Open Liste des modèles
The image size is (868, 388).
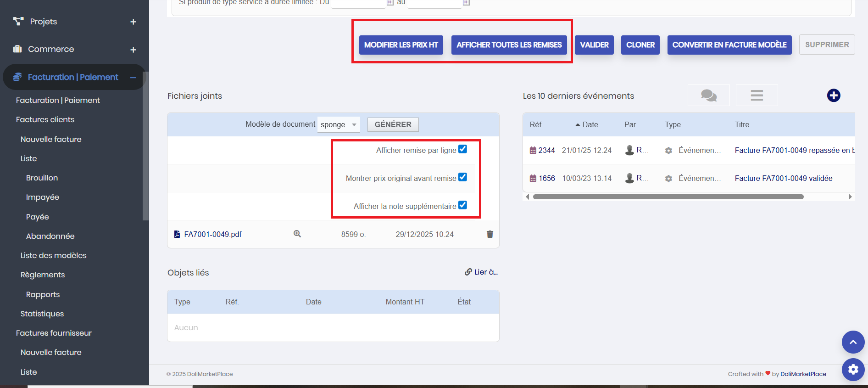(x=53, y=255)
